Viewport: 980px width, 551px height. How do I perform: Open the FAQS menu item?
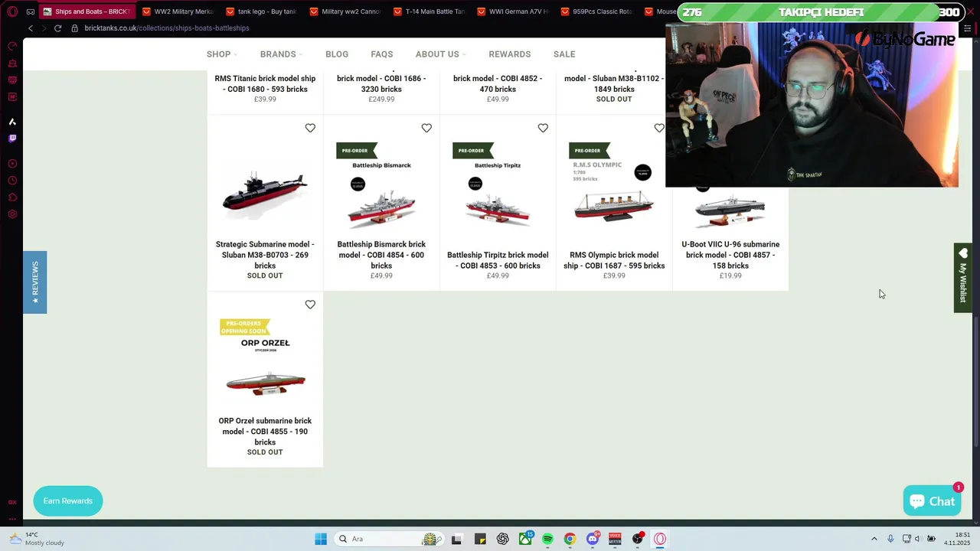(382, 54)
